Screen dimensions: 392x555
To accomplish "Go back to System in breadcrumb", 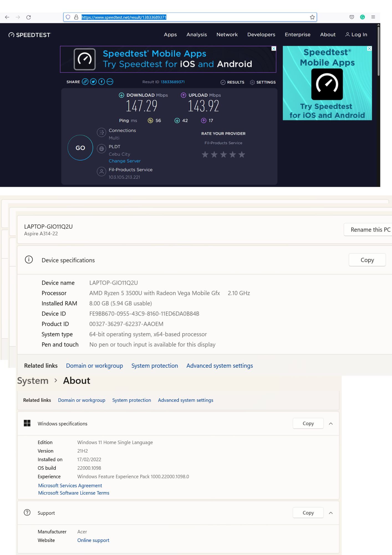I will [33, 381].
